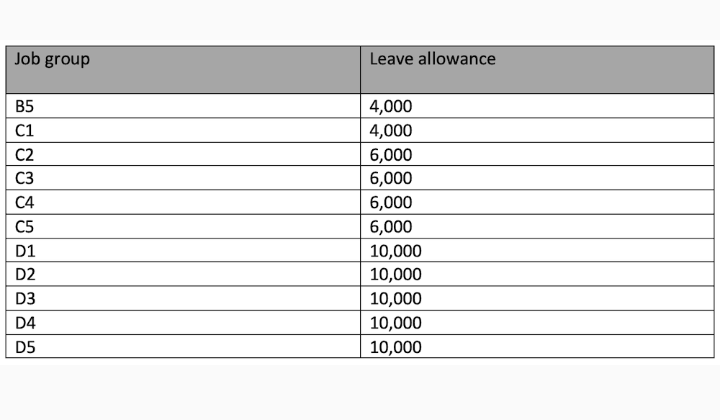This screenshot has width=720, height=420.
Task: Select the B5 job group cell
Action: pyautogui.click(x=25, y=106)
